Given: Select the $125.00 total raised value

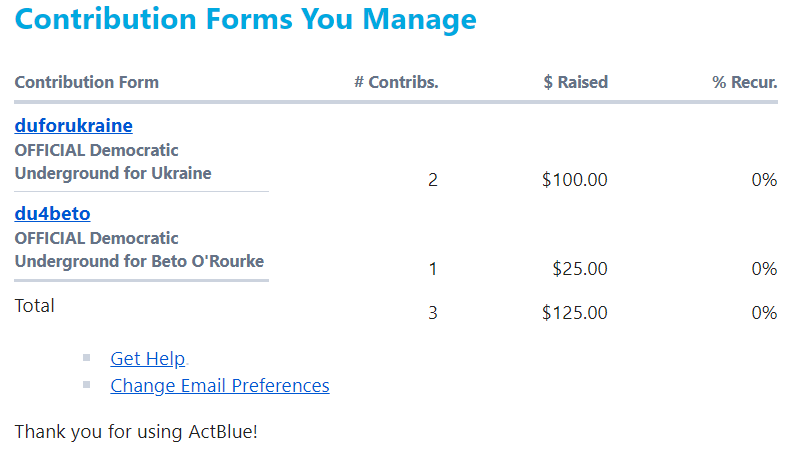Looking at the screenshot, I should click(x=574, y=313).
